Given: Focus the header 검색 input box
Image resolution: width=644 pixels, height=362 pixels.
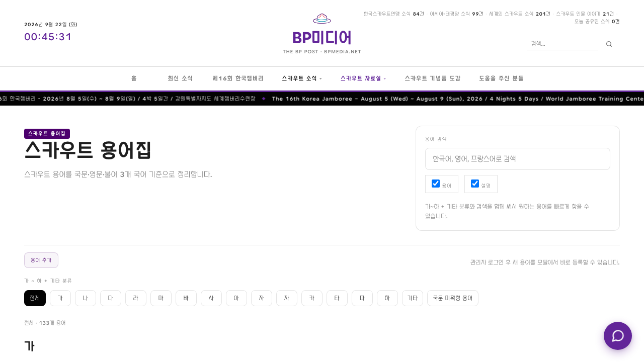Looking at the screenshot, I should coord(562,44).
